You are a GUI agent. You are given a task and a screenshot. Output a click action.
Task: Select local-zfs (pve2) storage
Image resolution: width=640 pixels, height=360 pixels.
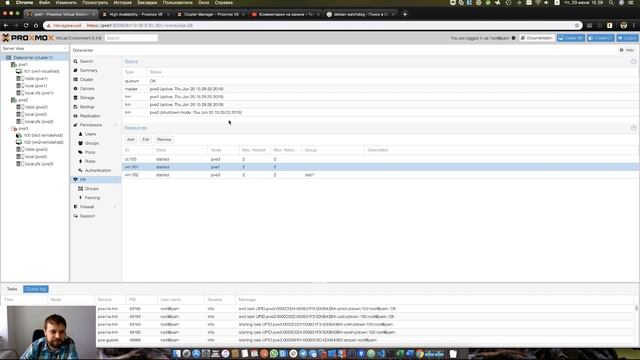point(39,122)
